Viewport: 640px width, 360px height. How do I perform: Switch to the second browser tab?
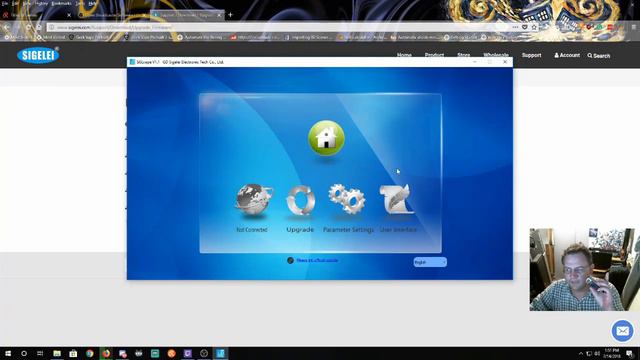coord(113,15)
